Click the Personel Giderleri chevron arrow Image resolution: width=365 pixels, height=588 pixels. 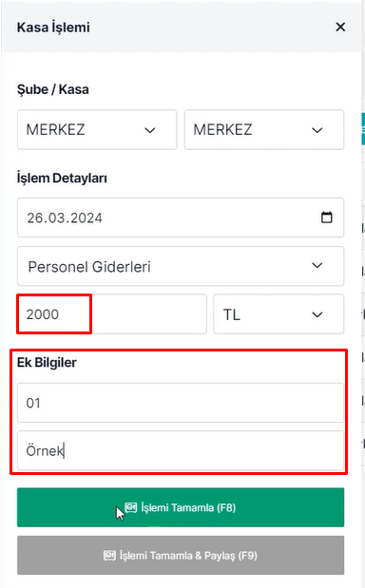click(x=317, y=265)
